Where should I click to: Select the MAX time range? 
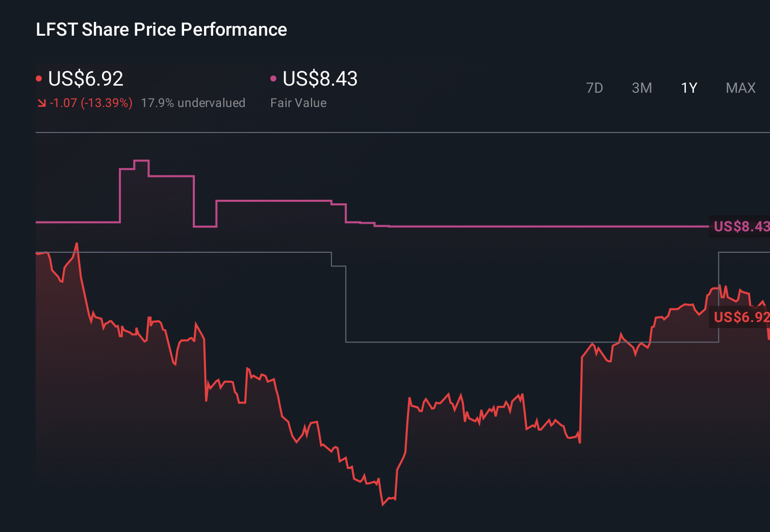tap(740, 88)
